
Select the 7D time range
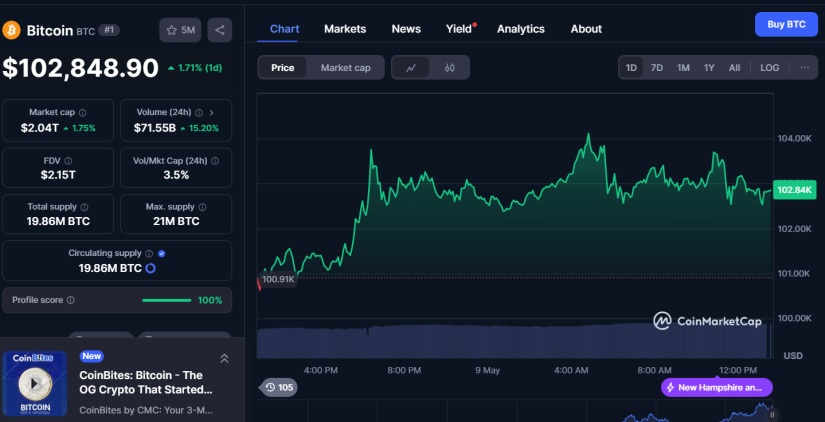[x=657, y=67]
